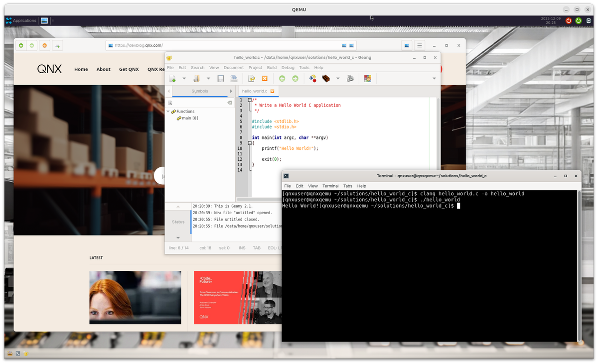Create a new file using Geany's toolbar icon

(172, 78)
